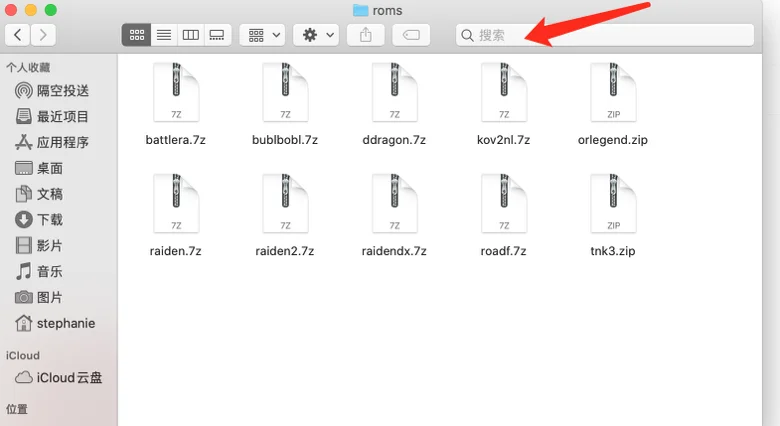The width and height of the screenshot is (780, 426).
Task: Click the edit tags toolbar button
Action: 411,35
